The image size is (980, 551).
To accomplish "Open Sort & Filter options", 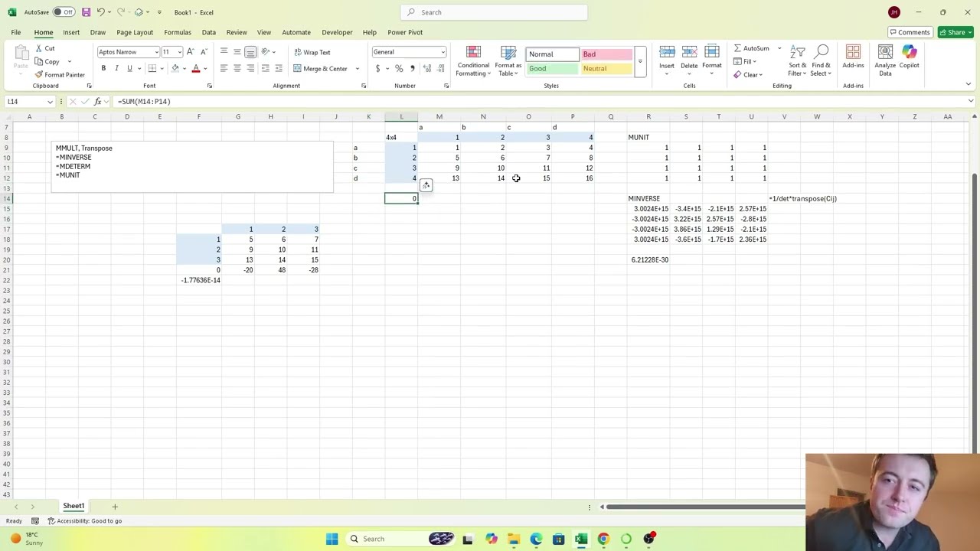I will point(798,60).
